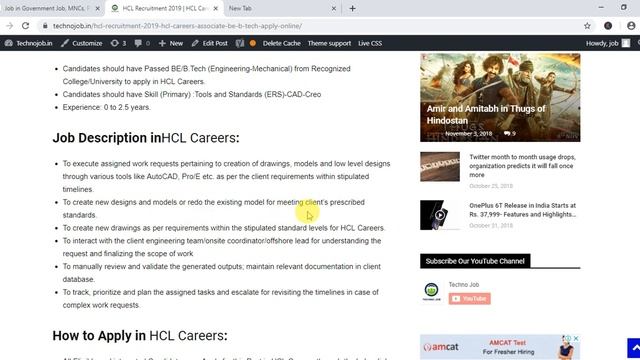This screenshot has width=640, height=360.
Task: Click the padlock site info icon
Action: [45, 26]
